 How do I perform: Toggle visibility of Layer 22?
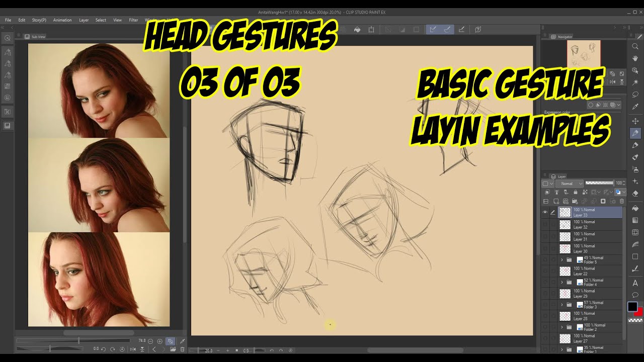[x=545, y=271]
